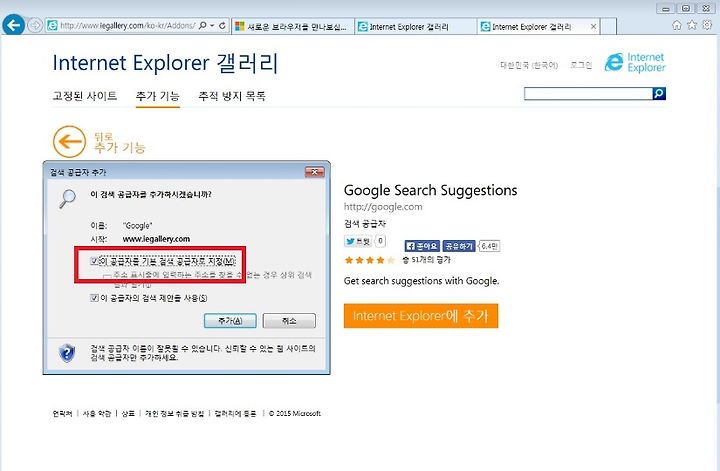Screen dimensions: 720x471
Task: Open the address bar autocomplete dropdown arrow
Action: (212, 26)
